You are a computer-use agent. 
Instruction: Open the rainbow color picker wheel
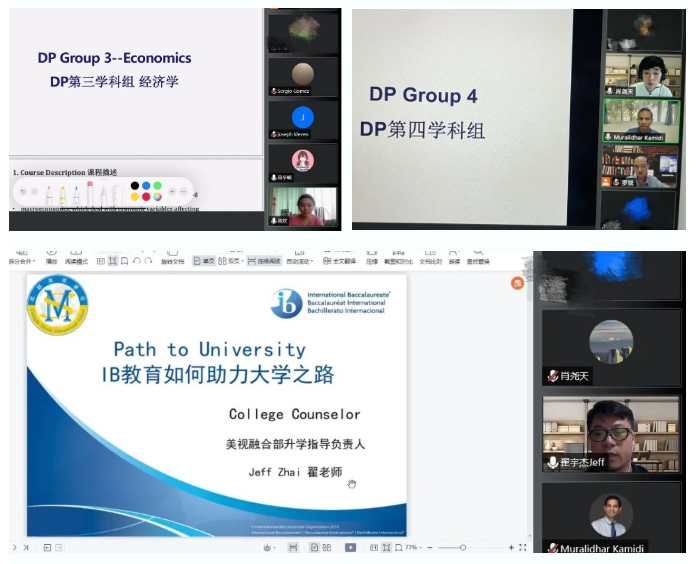pyautogui.click(x=157, y=196)
